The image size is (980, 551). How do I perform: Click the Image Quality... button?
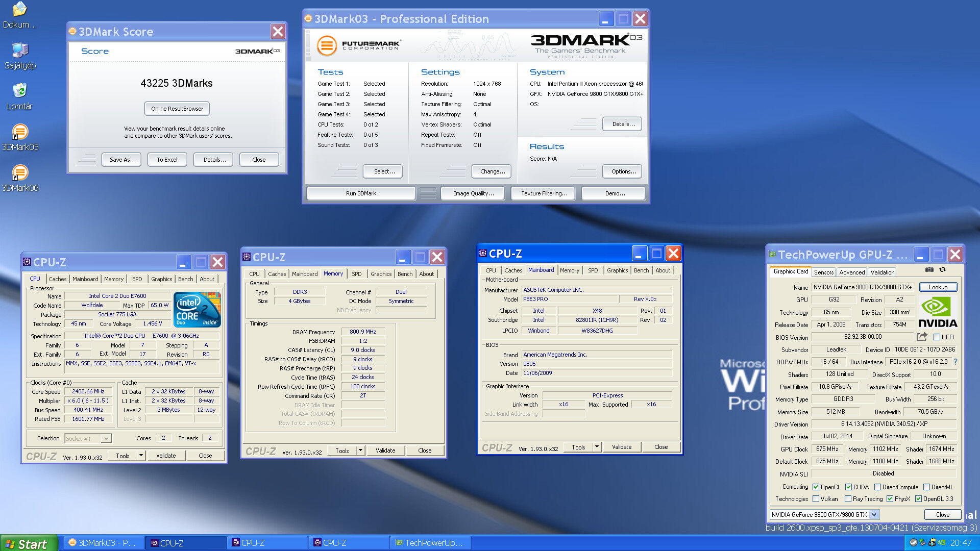point(474,193)
